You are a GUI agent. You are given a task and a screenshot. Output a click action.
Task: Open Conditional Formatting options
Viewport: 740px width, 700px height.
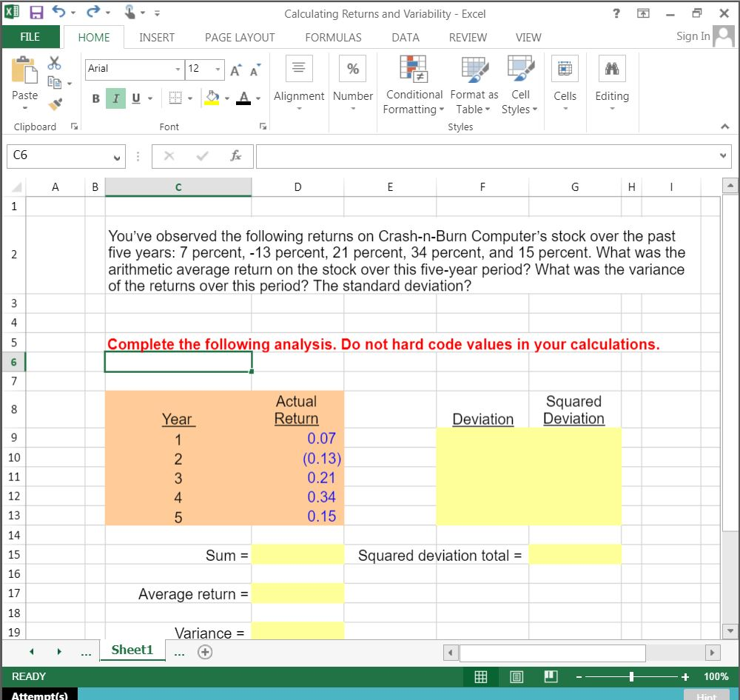[x=413, y=84]
